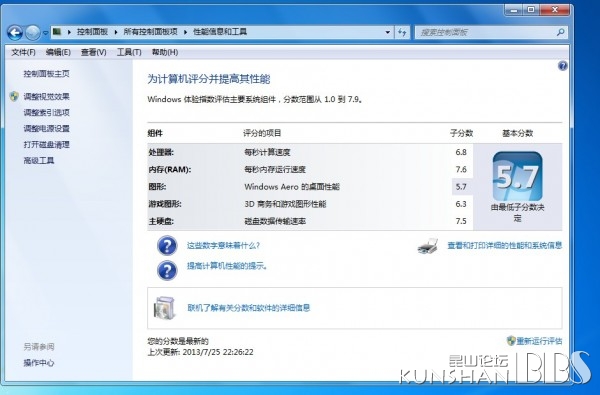Expand the arrow before 控制面板 breadcrumb
This screenshot has height=395, width=600.
tap(69, 32)
